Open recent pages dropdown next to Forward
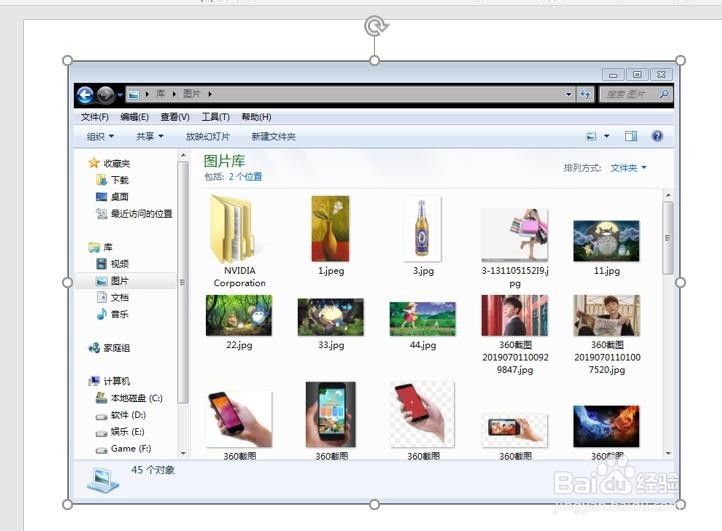 [x=120, y=94]
